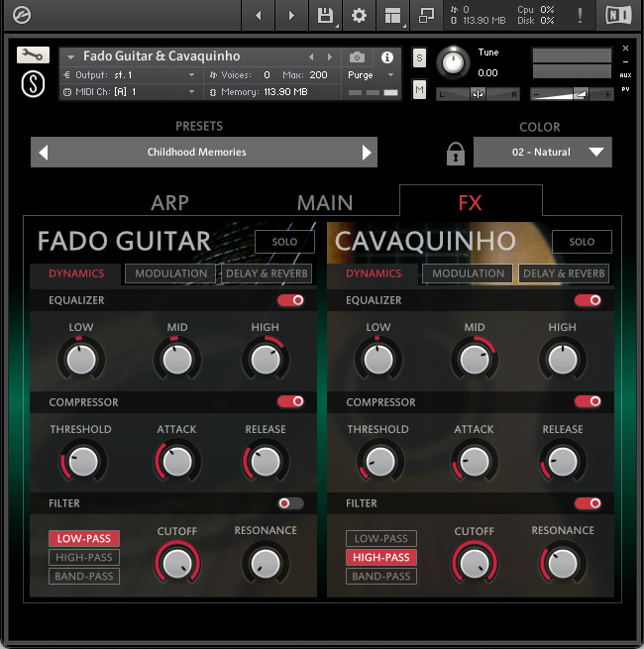This screenshot has width=644, height=649.
Task: Click the Tune knob
Action: coord(453,62)
